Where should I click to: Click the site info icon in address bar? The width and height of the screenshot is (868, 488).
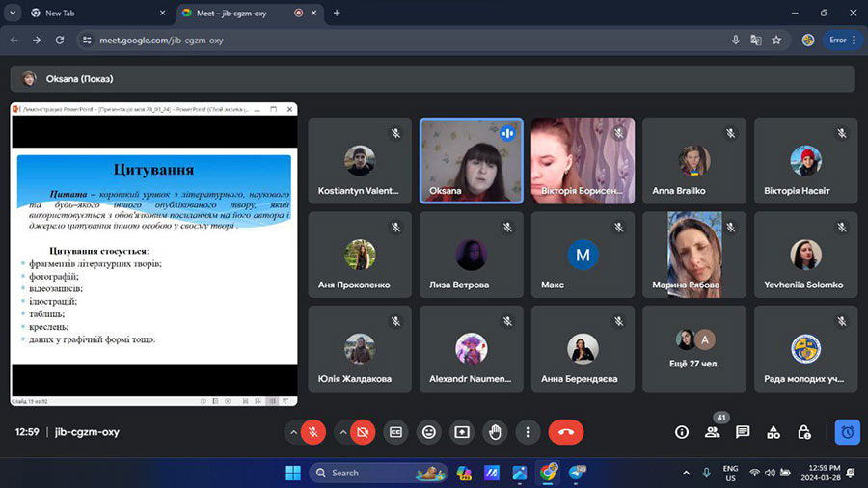tap(87, 40)
